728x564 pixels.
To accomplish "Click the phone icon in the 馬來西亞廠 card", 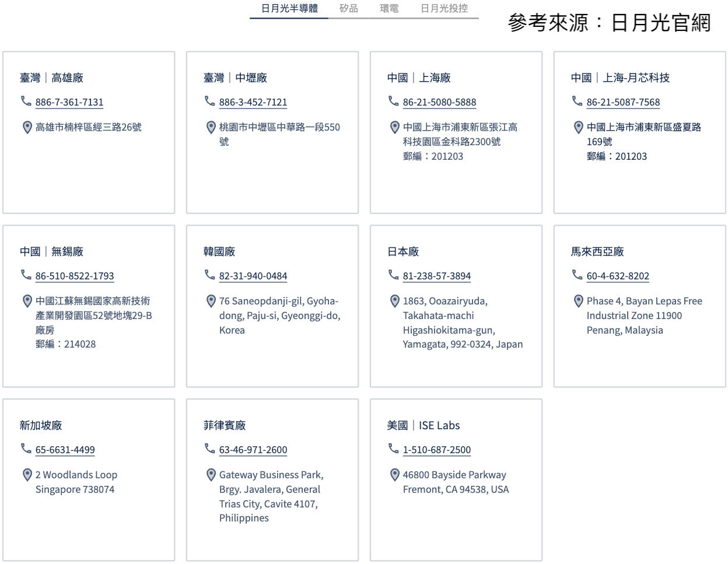I will (x=577, y=275).
